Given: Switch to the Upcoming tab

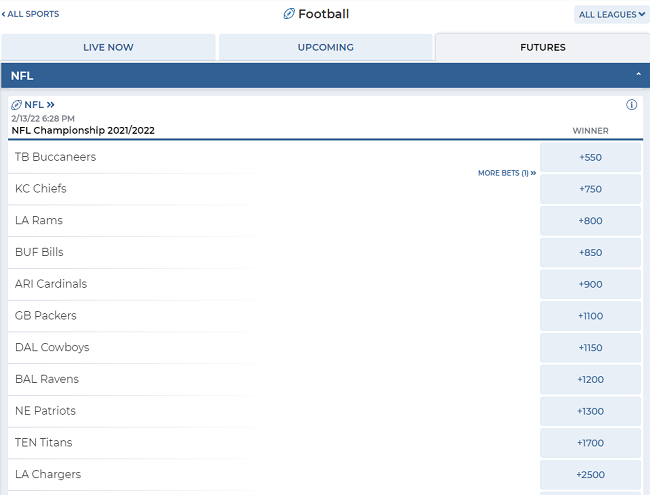Looking at the screenshot, I should point(325,47).
